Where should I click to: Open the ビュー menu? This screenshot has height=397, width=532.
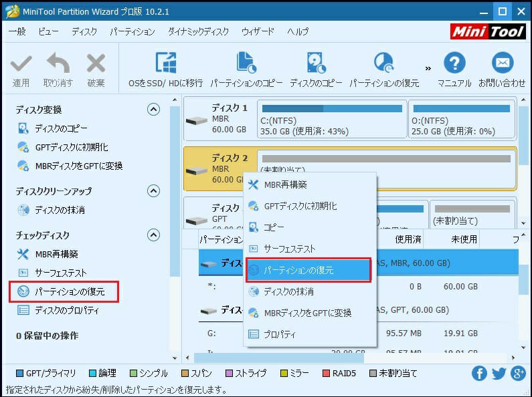click(48, 32)
